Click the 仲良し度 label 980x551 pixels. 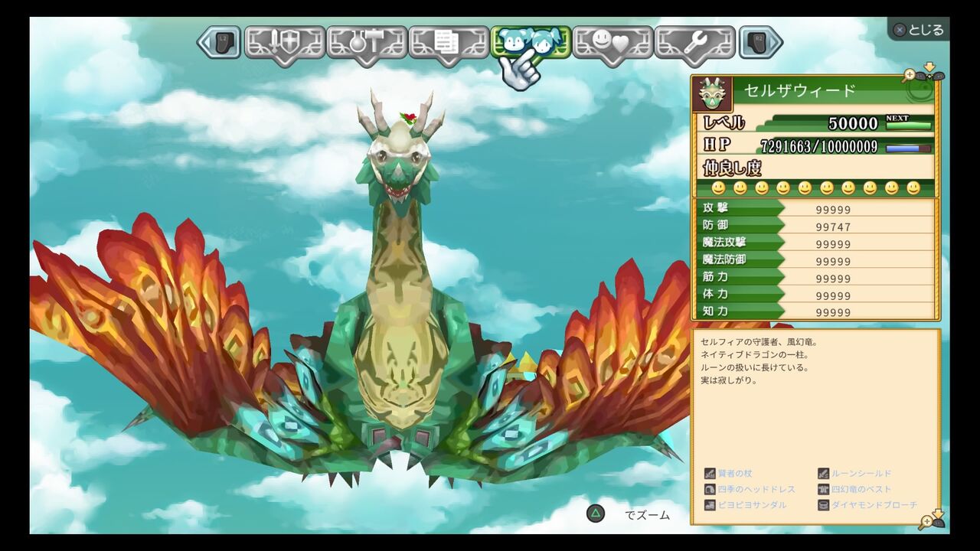click(732, 168)
